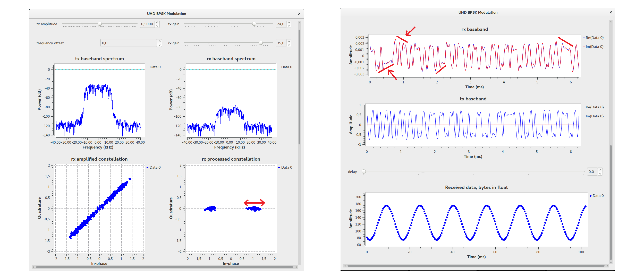Decrease tx gain with down arrow
This screenshot has height=278, width=644.
point(289,26)
